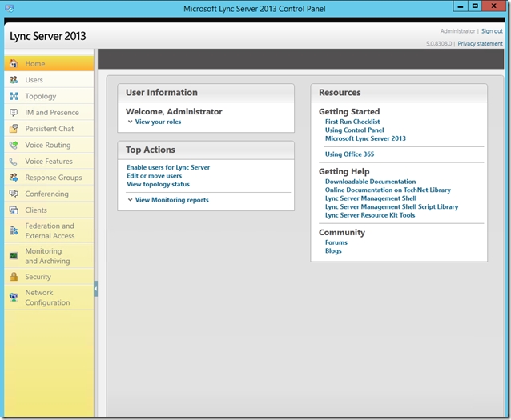Viewport: 511px width, 420px height.
Task: Click the Home house icon in sidebar
Action: [x=14, y=63]
